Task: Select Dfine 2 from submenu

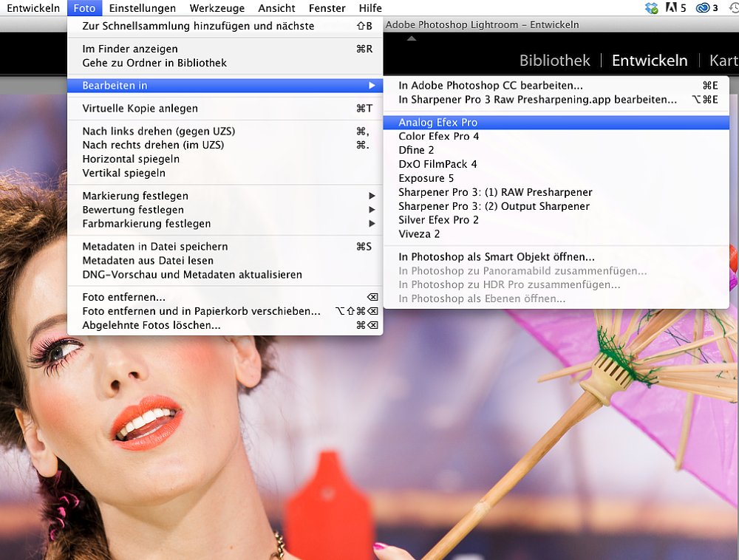Action: pyautogui.click(x=556, y=150)
